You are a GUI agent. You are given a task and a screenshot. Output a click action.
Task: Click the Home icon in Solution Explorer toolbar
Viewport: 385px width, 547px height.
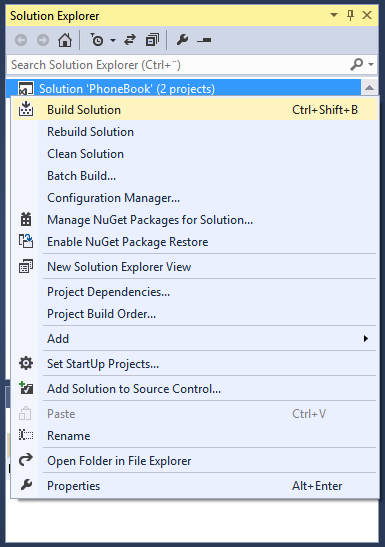coord(65,40)
